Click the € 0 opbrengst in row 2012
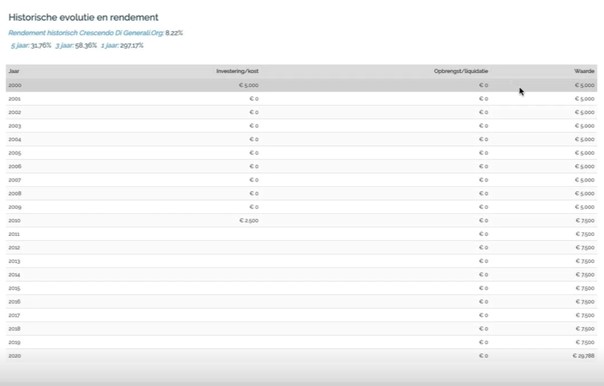 tap(483, 247)
